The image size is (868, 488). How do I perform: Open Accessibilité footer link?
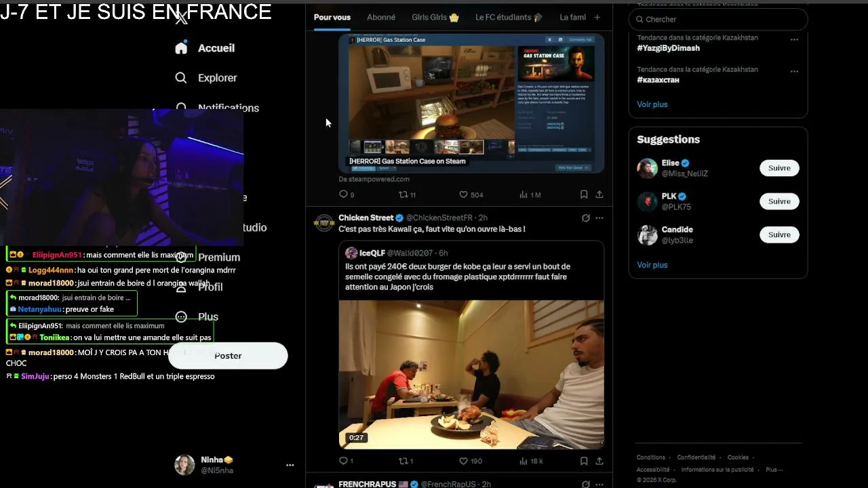[x=653, y=470]
